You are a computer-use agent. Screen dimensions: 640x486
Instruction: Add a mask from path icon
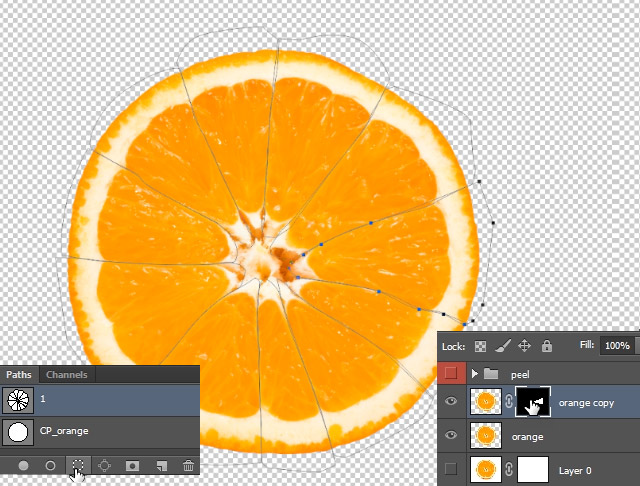pyautogui.click(x=132, y=466)
